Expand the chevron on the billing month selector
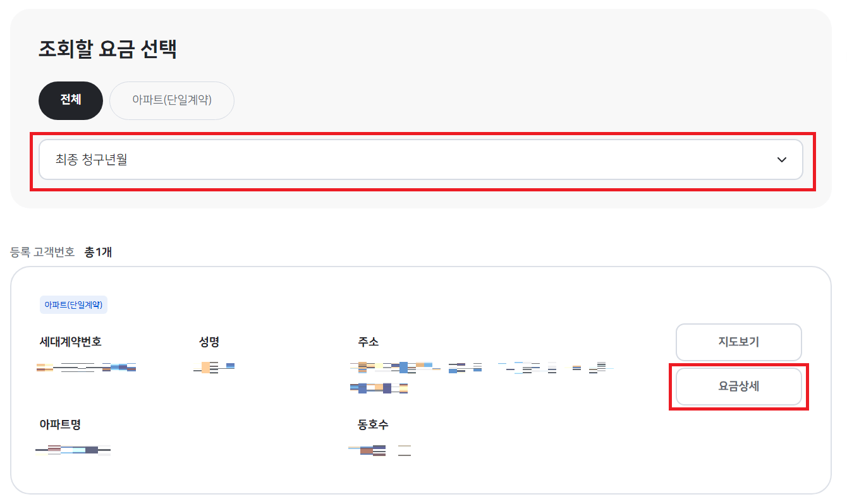Image resolution: width=847 pixels, height=504 pixels. click(x=781, y=159)
